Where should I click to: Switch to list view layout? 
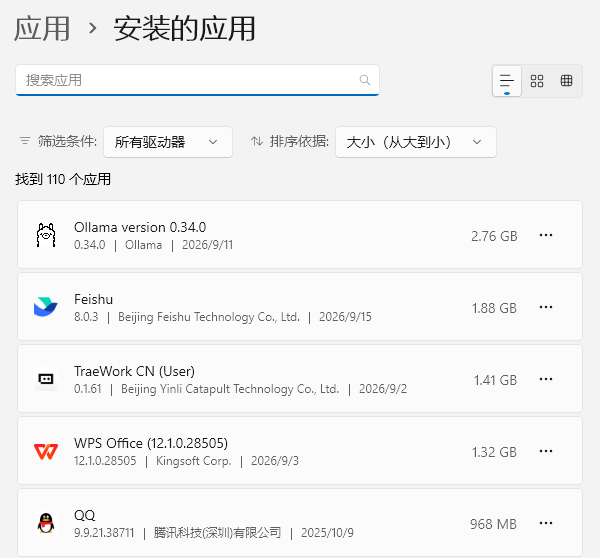click(507, 81)
